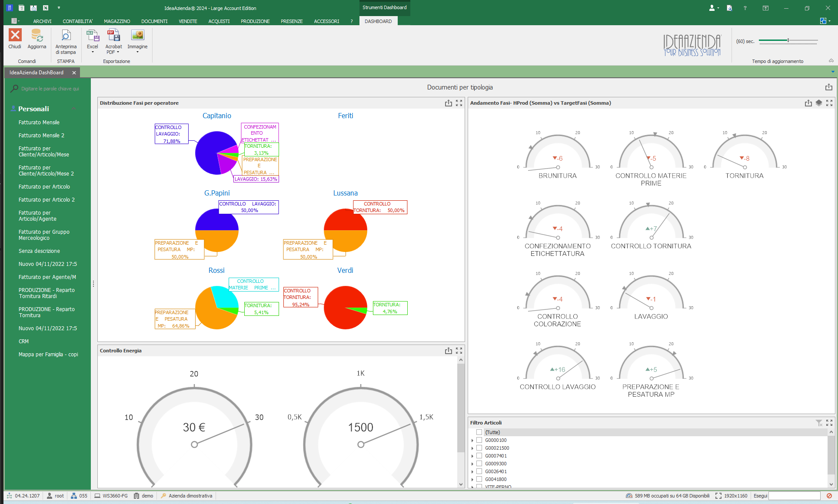Clear filter icon in Filtro Articoli panel
Screen dimensions: 838x504
(819, 423)
